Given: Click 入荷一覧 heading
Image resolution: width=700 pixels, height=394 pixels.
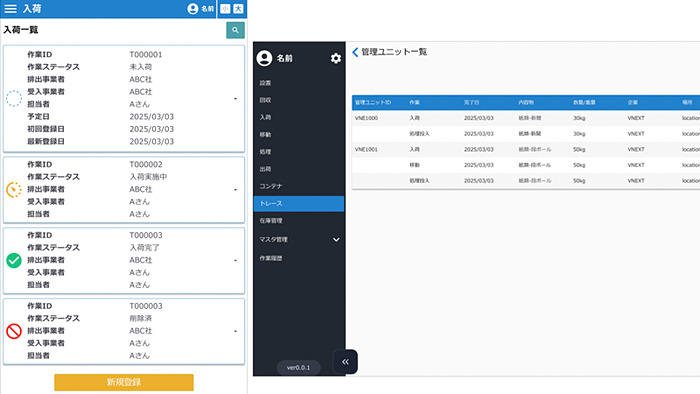Looking at the screenshot, I should 21,30.
